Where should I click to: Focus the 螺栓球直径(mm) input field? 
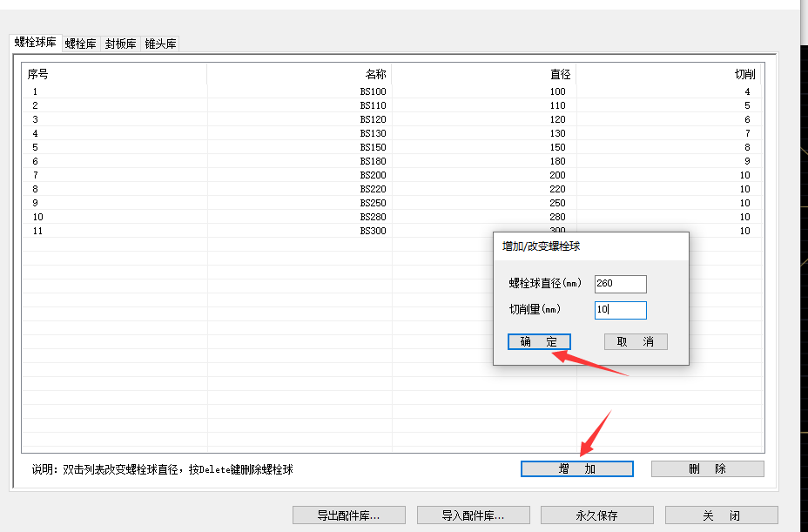[x=621, y=284]
